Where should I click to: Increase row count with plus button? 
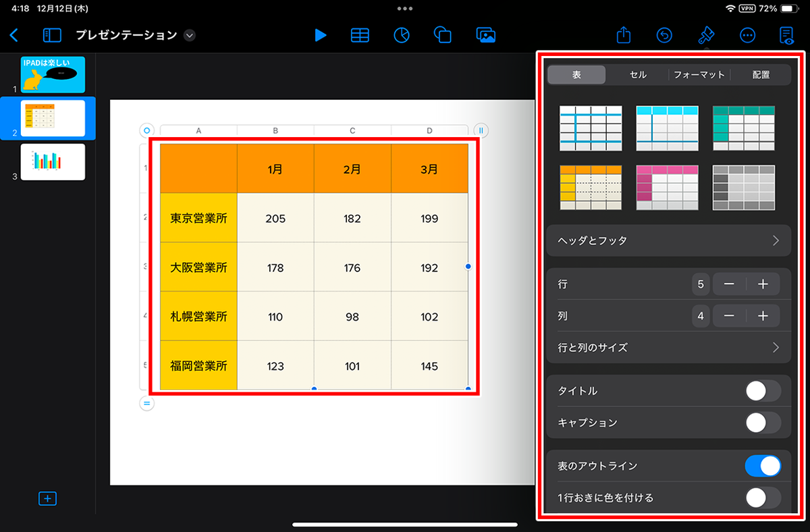tap(763, 285)
